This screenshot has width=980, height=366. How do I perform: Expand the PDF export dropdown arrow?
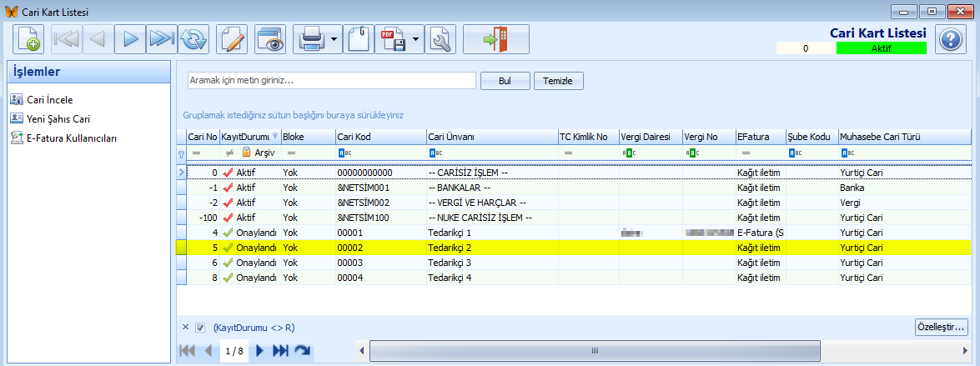coord(416,39)
